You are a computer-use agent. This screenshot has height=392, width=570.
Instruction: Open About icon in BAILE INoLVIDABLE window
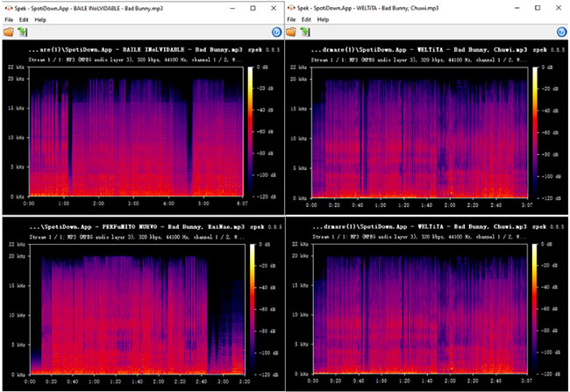click(276, 32)
